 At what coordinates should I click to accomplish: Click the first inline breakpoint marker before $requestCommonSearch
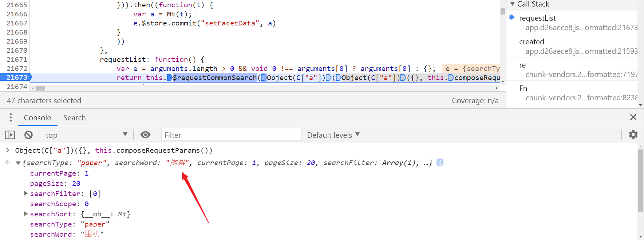[x=170, y=77]
